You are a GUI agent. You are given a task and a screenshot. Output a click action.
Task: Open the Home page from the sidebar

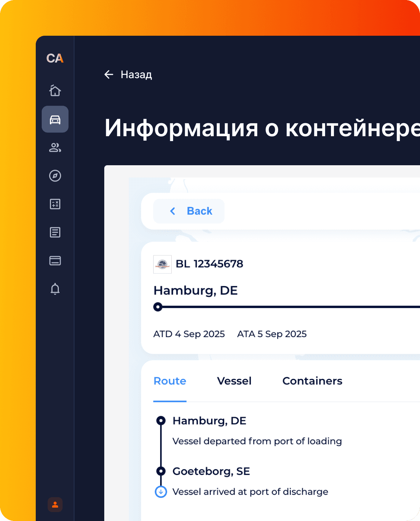[x=55, y=90]
